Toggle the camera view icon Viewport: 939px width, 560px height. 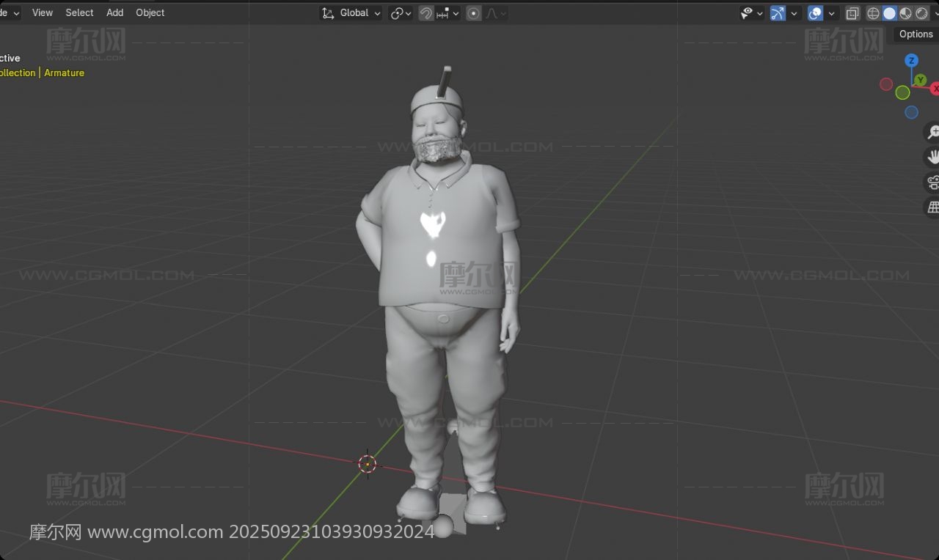tap(933, 183)
